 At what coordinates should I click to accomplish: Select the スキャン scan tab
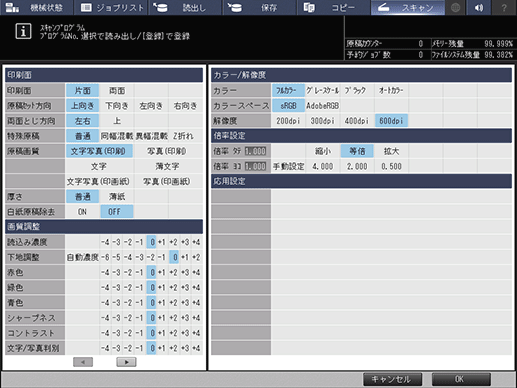pos(408,7)
